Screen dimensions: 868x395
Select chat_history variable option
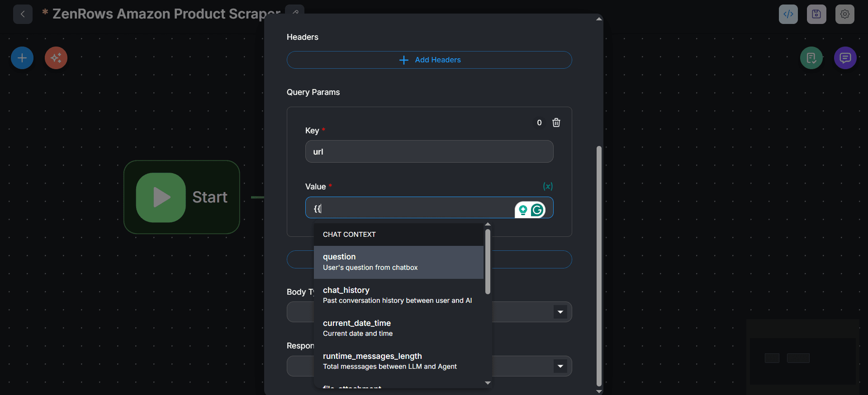point(398,295)
